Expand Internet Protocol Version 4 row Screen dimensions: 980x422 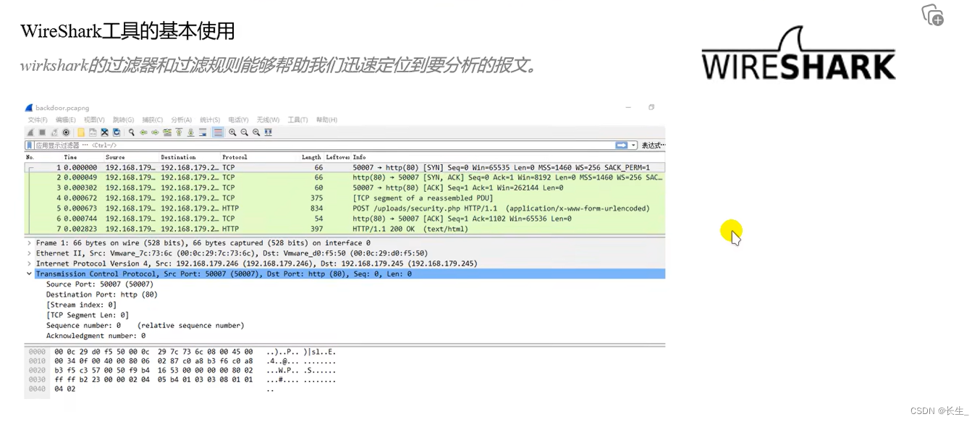(29, 263)
